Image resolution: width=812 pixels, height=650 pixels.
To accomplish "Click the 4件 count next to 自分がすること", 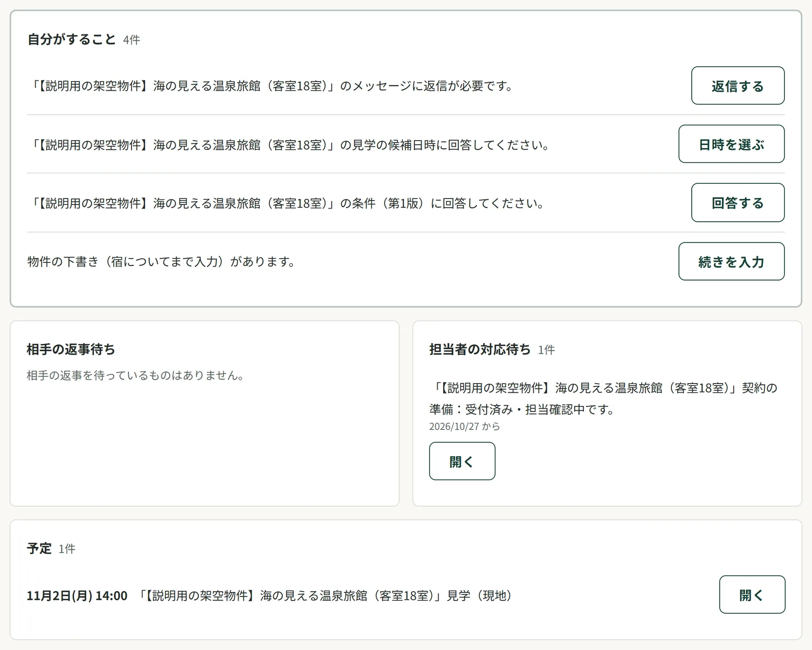I will pyautogui.click(x=131, y=40).
